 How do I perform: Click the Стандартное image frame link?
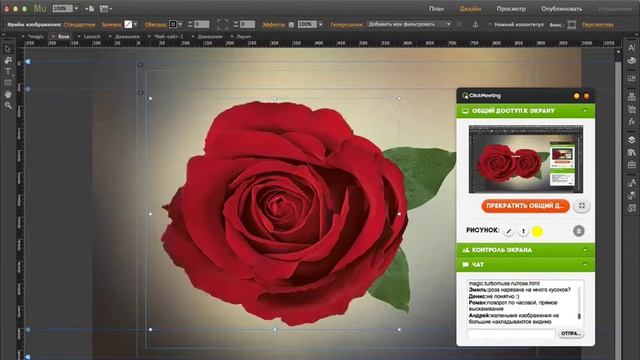(79, 24)
